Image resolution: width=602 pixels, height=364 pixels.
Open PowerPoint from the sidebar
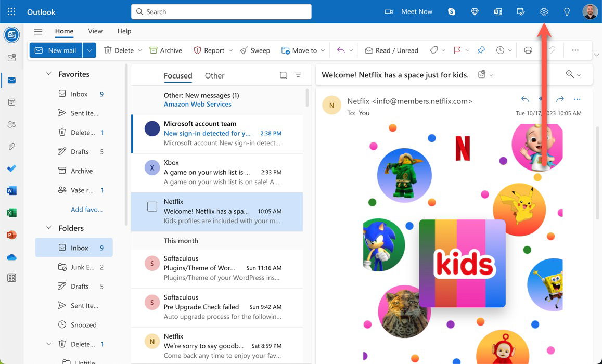click(11, 235)
